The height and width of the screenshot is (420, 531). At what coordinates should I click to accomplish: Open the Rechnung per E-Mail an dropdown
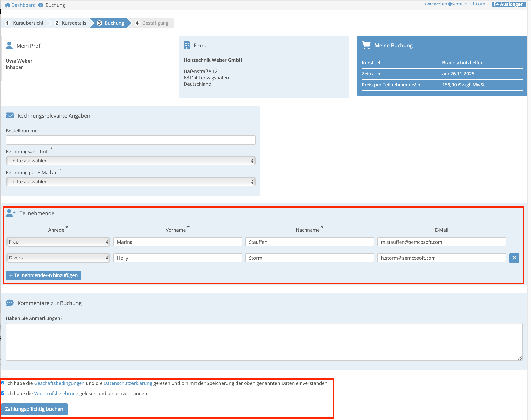[x=130, y=182]
